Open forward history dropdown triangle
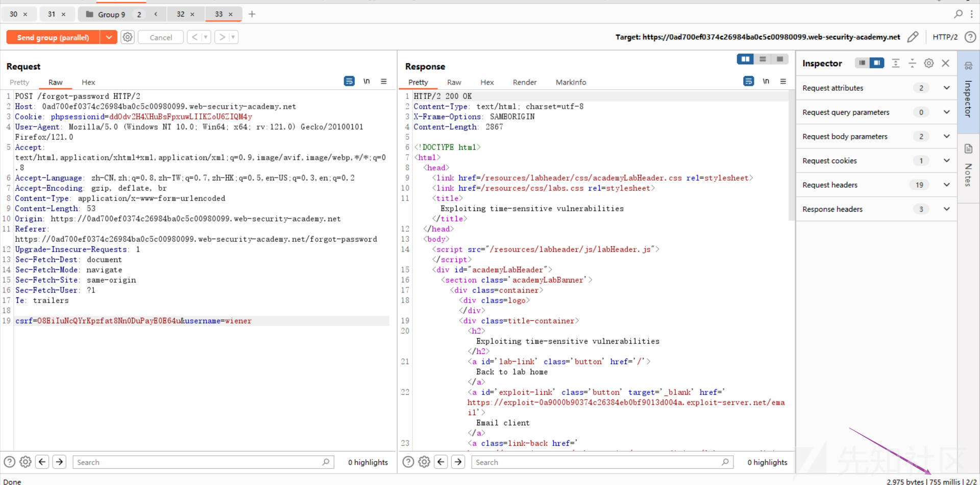This screenshot has width=980, height=485. tap(233, 37)
